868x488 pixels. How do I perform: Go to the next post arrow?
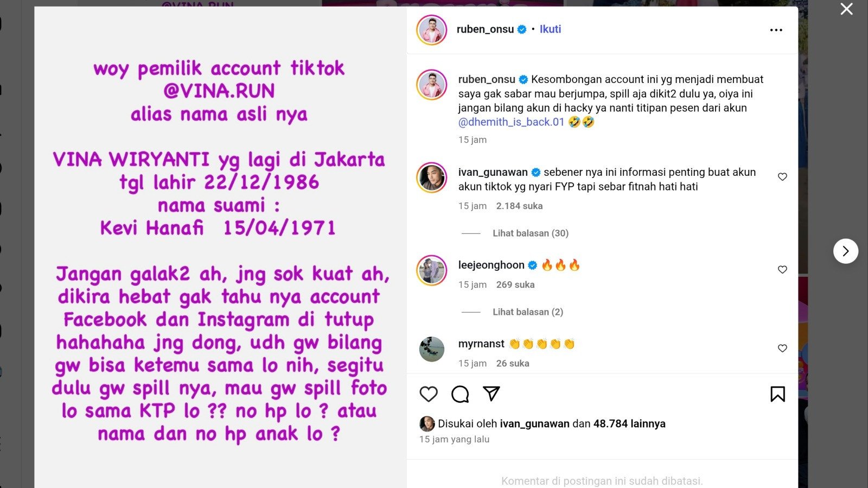(x=846, y=251)
